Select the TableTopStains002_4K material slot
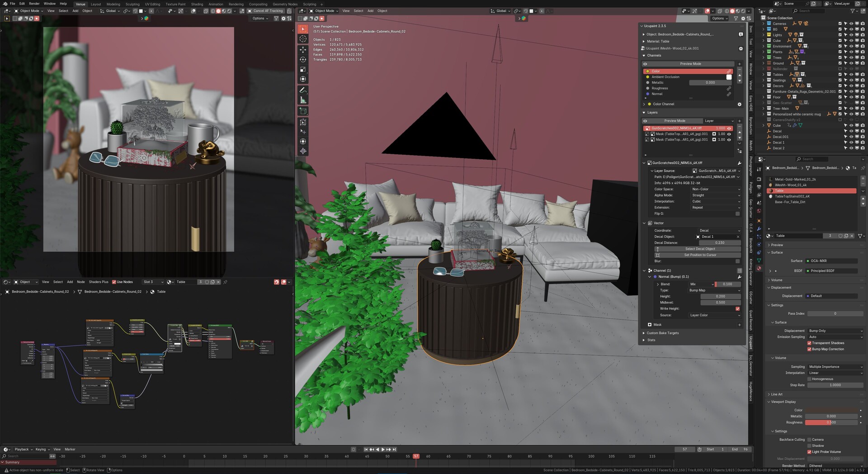868x474 pixels. (812, 197)
